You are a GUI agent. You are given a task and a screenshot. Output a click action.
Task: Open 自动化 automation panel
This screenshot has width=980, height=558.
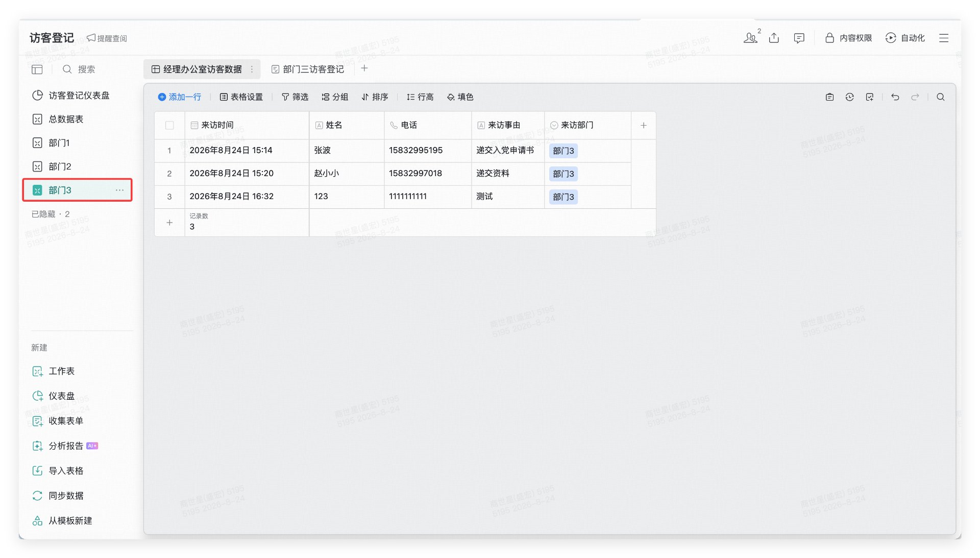point(905,38)
